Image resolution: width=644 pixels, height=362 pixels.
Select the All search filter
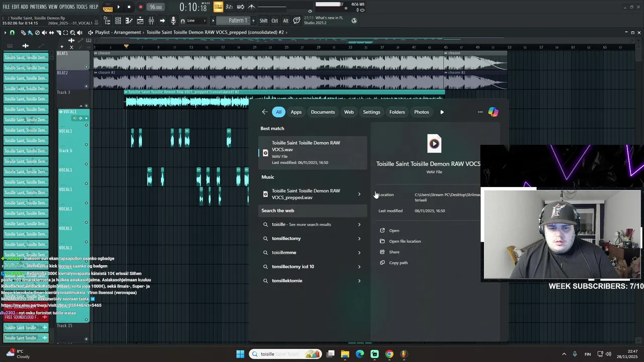click(279, 112)
